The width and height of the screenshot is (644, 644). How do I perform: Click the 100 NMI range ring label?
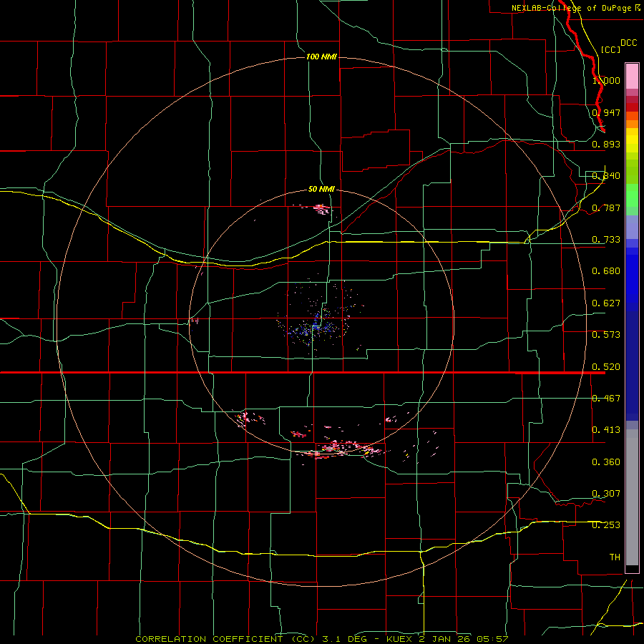tap(321, 57)
